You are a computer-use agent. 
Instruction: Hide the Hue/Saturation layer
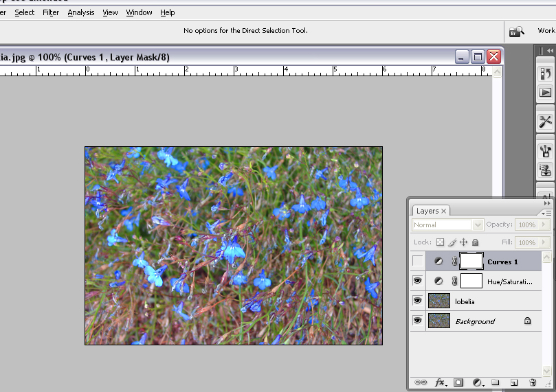418,281
